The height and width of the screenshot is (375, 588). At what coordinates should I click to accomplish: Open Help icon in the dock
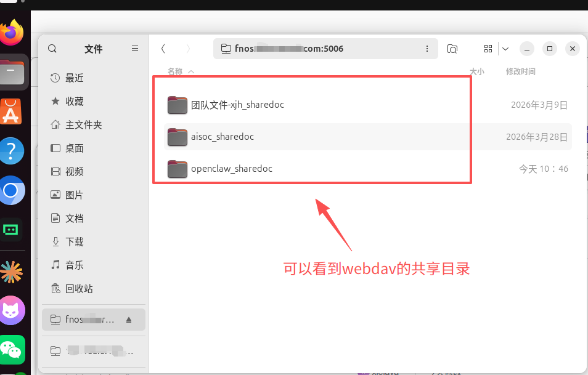pyautogui.click(x=11, y=151)
